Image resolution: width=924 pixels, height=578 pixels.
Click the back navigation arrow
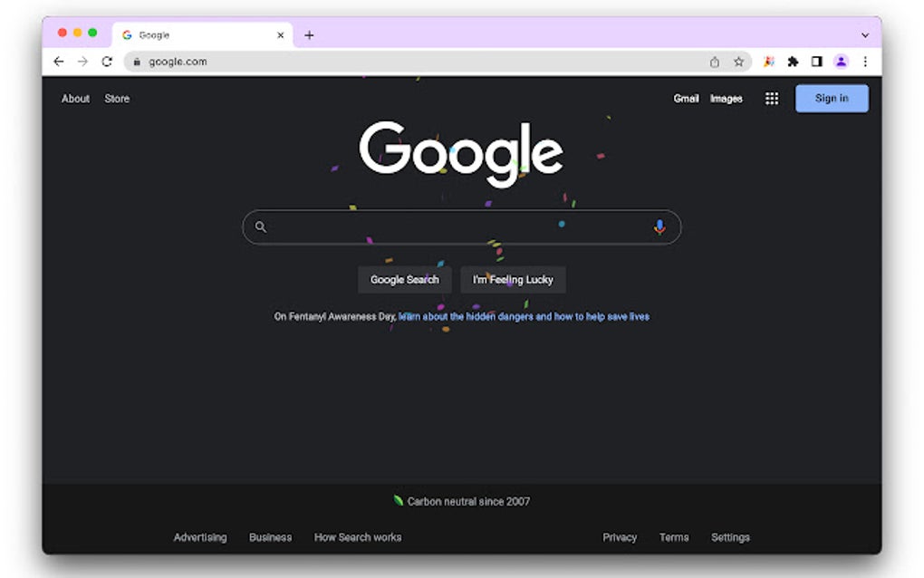pyautogui.click(x=59, y=62)
